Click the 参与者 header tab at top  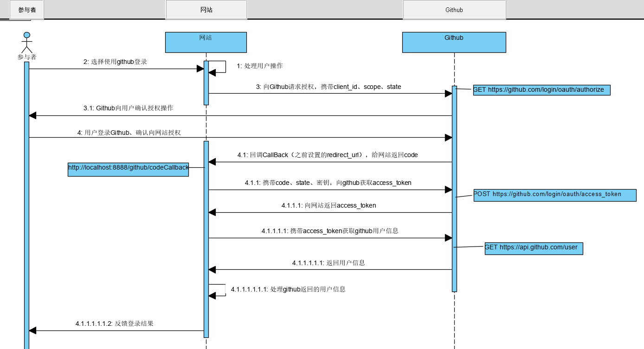pos(27,10)
